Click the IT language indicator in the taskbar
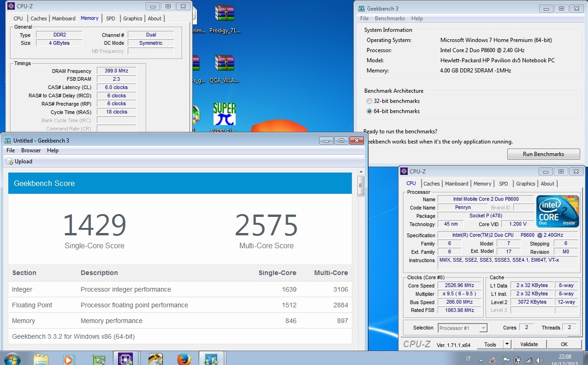This screenshot has width=588, height=365. tap(469, 359)
